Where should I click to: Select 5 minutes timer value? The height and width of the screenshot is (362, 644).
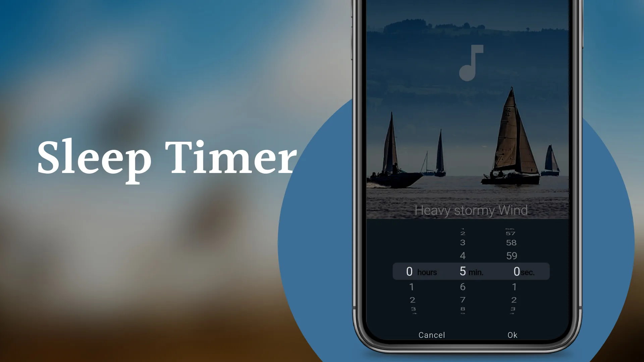[x=461, y=272]
